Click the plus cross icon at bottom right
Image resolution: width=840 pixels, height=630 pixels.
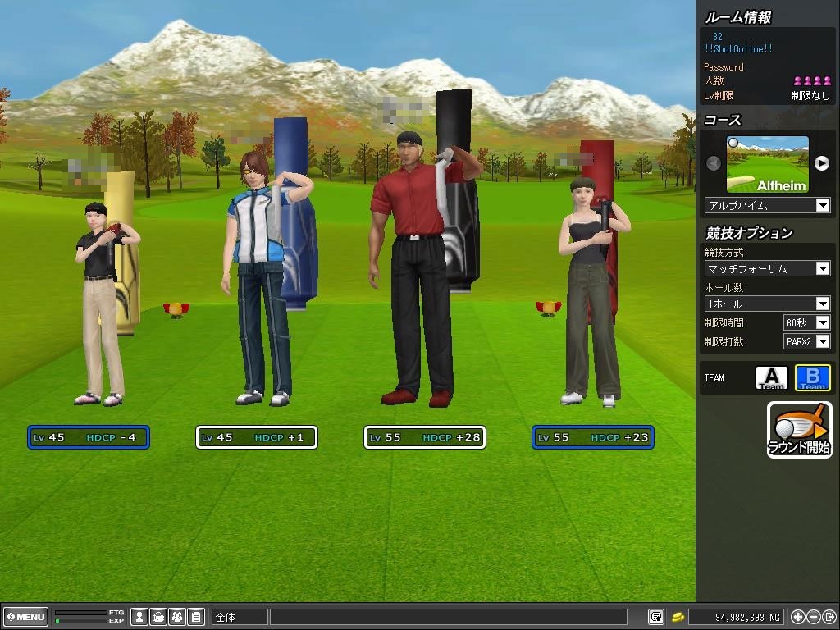[798, 616]
